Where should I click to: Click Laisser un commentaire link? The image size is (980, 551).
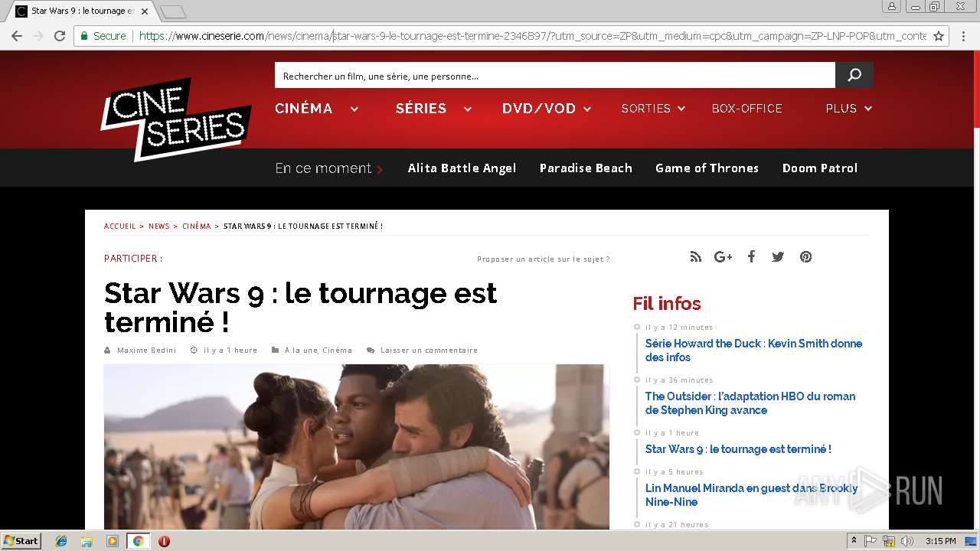429,350
